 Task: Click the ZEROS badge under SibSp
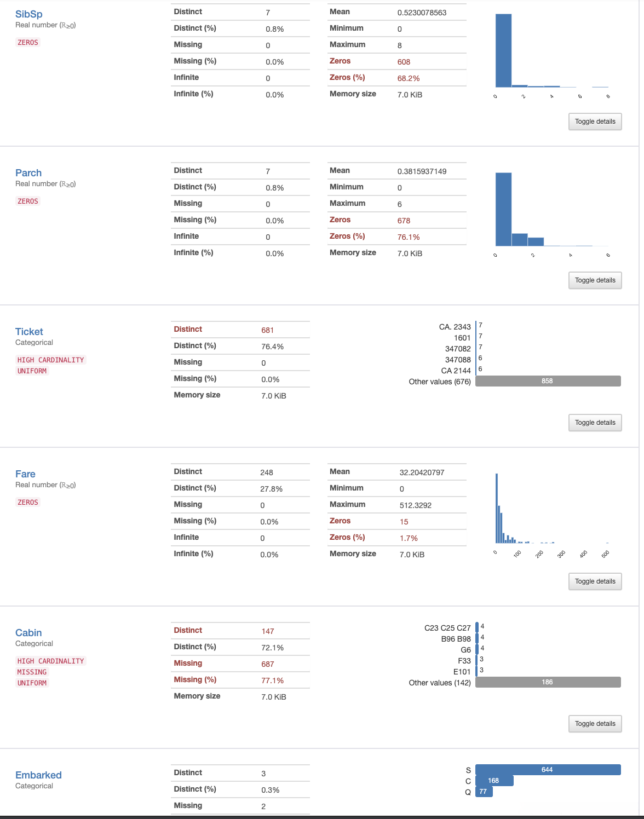pos(27,42)
